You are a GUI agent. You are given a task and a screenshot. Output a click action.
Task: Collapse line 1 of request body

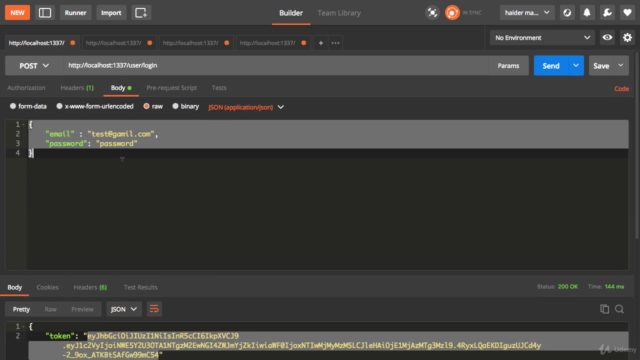(23, 124)
